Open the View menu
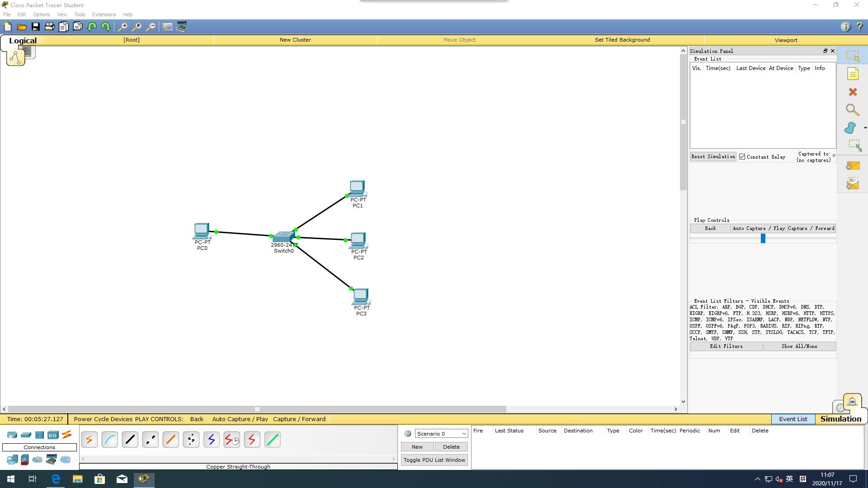Screen dimensions: 868x488 62,14
